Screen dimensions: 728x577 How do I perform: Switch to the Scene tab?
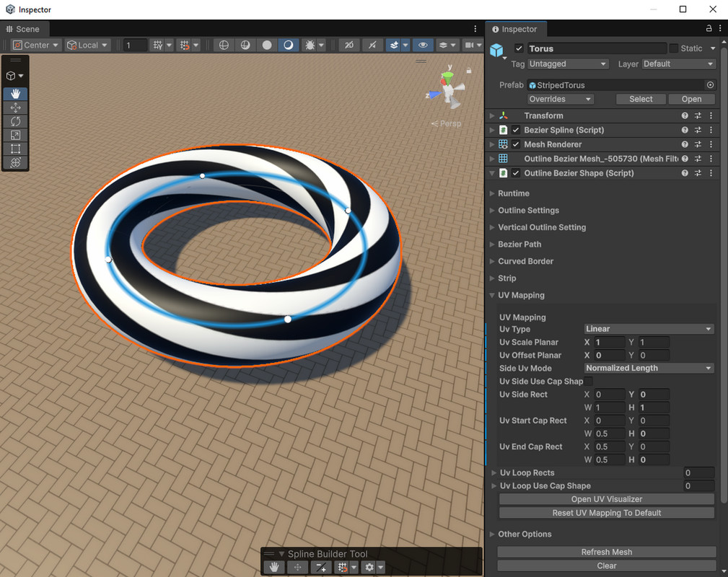(x=23, y=29)
